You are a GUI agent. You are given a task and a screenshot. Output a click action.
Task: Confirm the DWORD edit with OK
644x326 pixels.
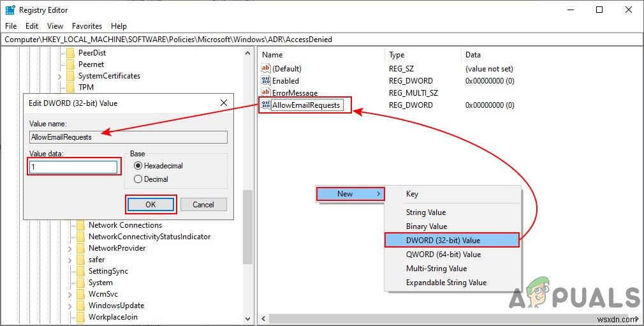pos(150,204)
